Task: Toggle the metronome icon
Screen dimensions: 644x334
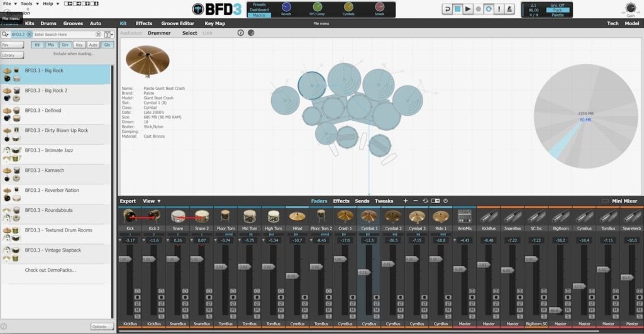Action: coord(509,9)
